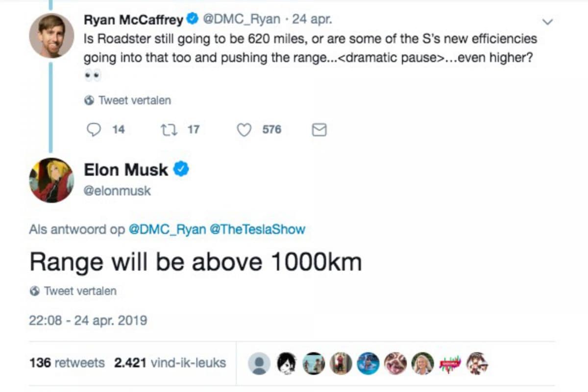
Task: Click Tweet vertalen under Ryan's tweet
Action: pos(134,100)
